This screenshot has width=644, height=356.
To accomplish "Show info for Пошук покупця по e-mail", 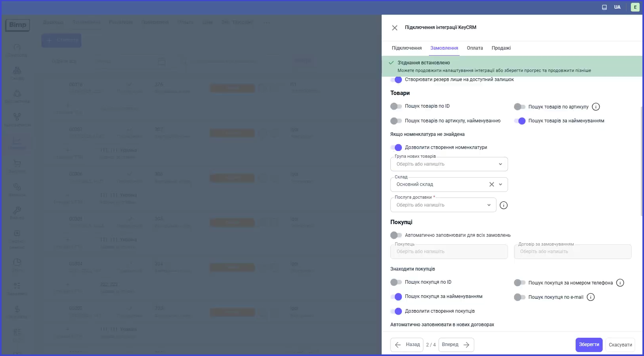I will [x=591, y=297].
